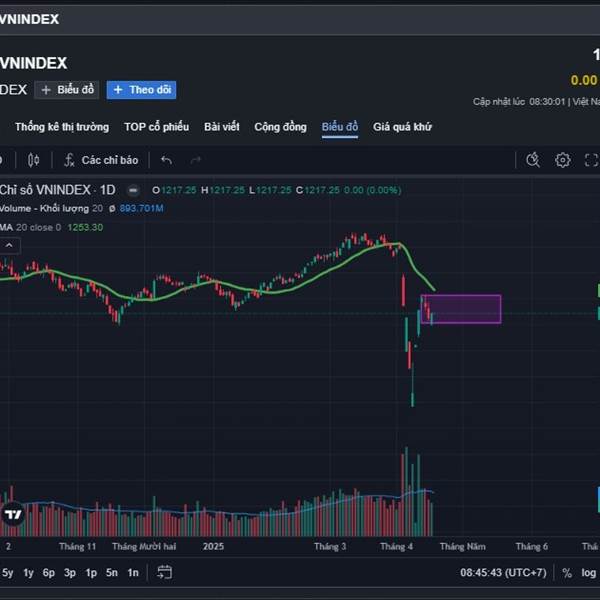
Task: Undo the last chart action
Action: [166, 160]
